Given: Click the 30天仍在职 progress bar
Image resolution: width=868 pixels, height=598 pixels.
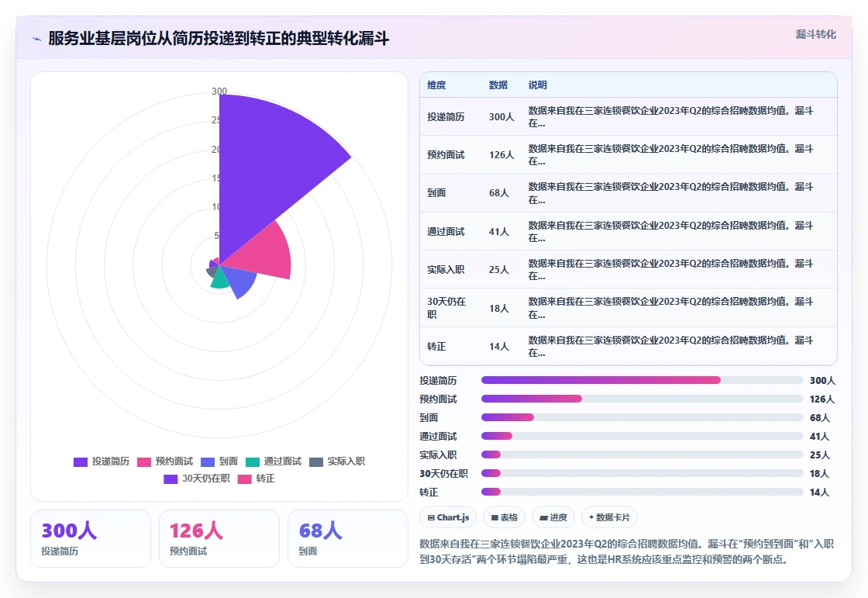Looking at the screenshot, I should [642, 473].
